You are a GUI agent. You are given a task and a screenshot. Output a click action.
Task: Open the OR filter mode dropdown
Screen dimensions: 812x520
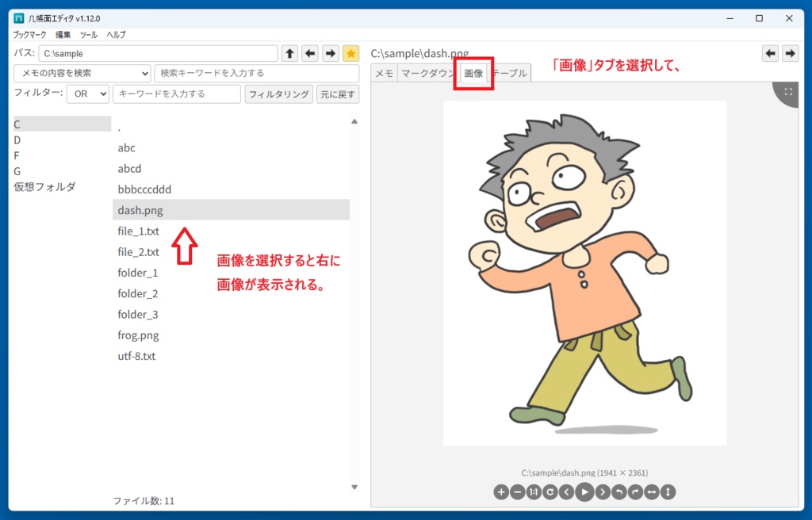[x=87, y=94]
